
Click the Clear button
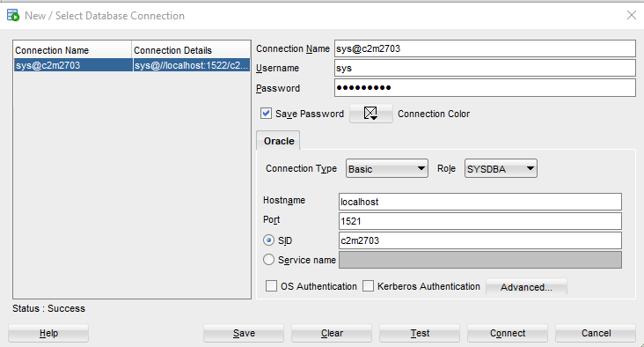332,333
